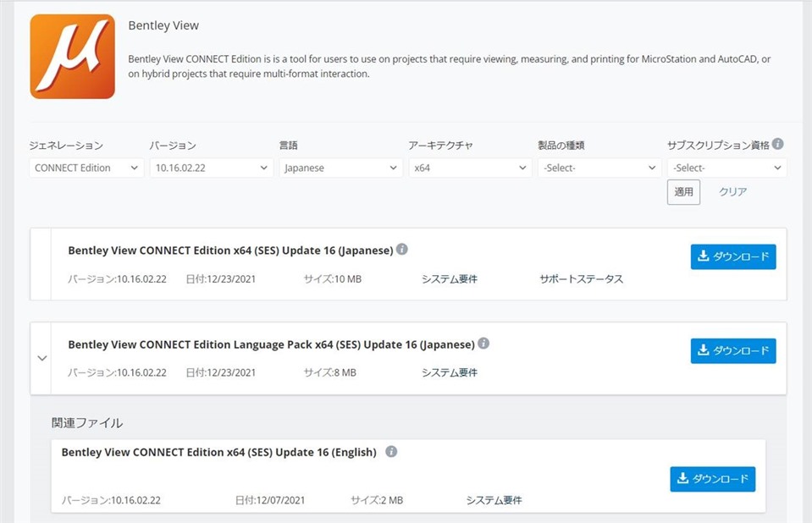Click info icon next to Update 16 (English)

[391, 452]
